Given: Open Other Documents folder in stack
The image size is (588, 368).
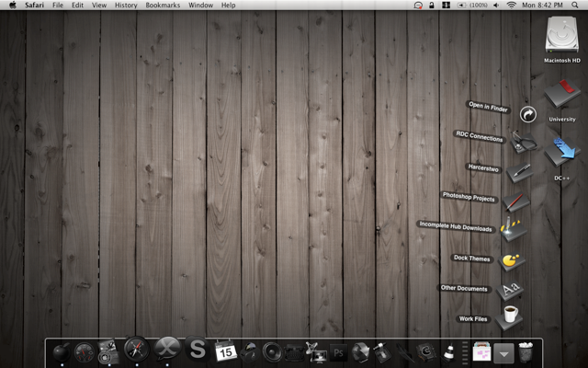Looking at the screenshot, I should pyautogui.click(x=510, y=290).
